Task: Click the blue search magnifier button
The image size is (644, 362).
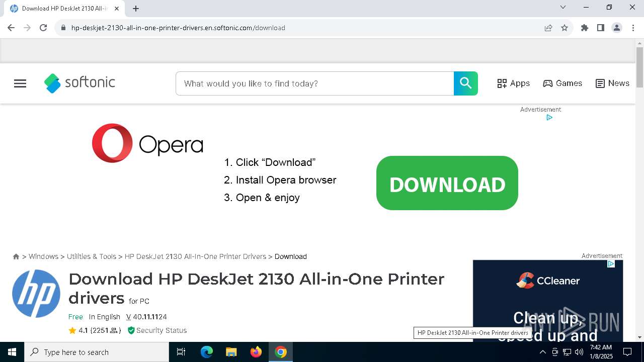Action: [x=466, y=83]
